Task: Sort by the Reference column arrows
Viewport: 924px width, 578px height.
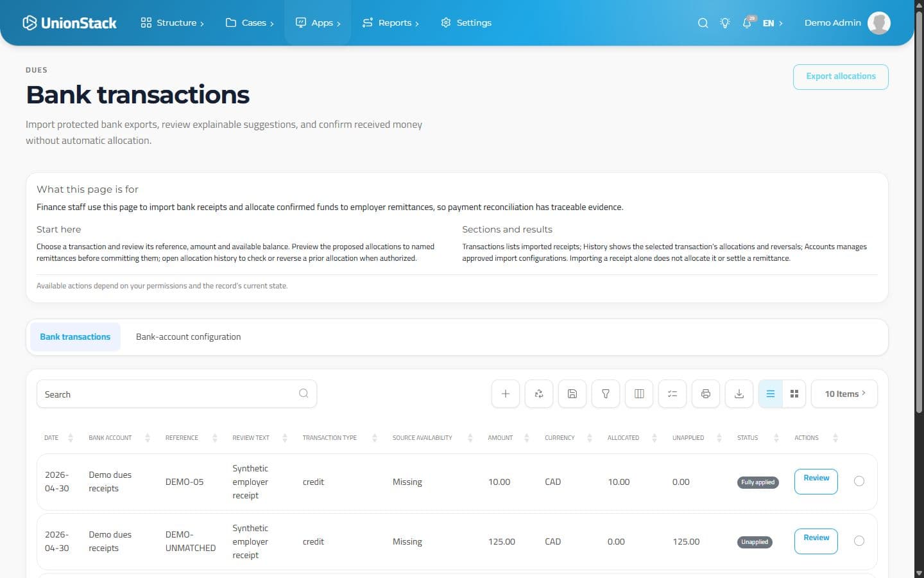Action: pyautogui.click(x=215, y=438)
